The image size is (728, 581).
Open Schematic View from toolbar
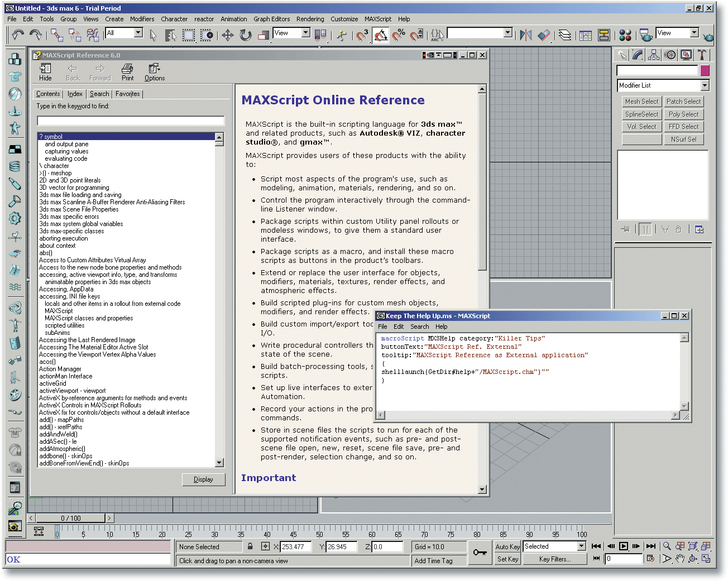pyautogui.click(x=604, y=35)
